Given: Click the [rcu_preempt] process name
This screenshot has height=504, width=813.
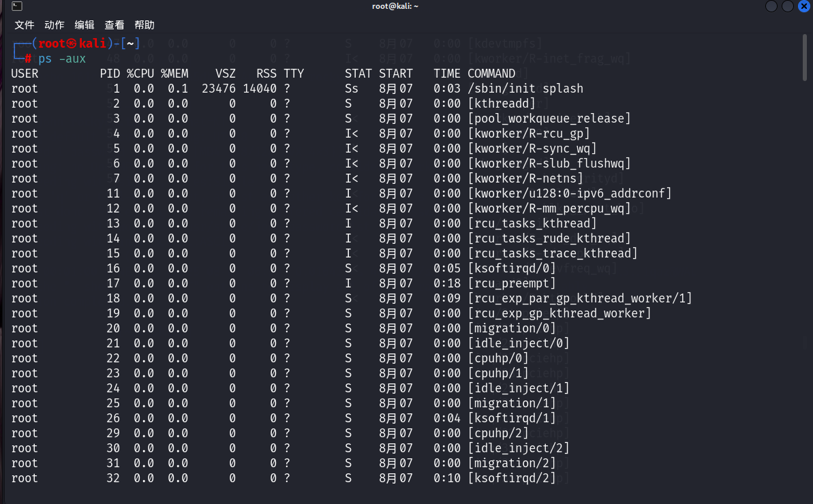Looking at the screenshot, I should tap(511, 283).
